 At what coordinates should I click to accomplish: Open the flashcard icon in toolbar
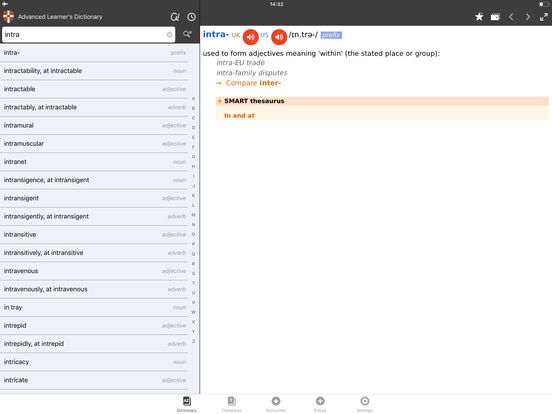495,17
